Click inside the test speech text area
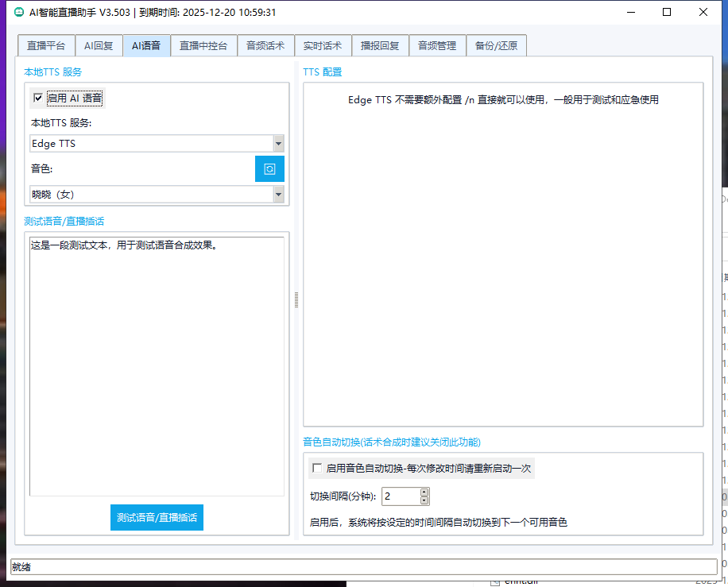The height and width of the screenshot is (587, 728). pyautogui.click(x=157, y=365)
